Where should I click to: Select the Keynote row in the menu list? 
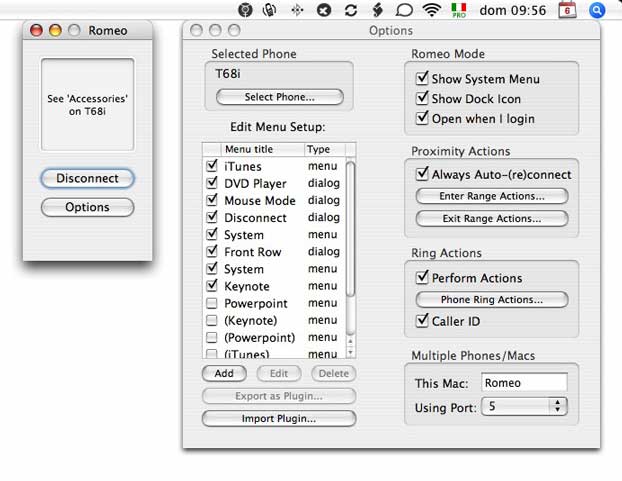coord(274,286)
